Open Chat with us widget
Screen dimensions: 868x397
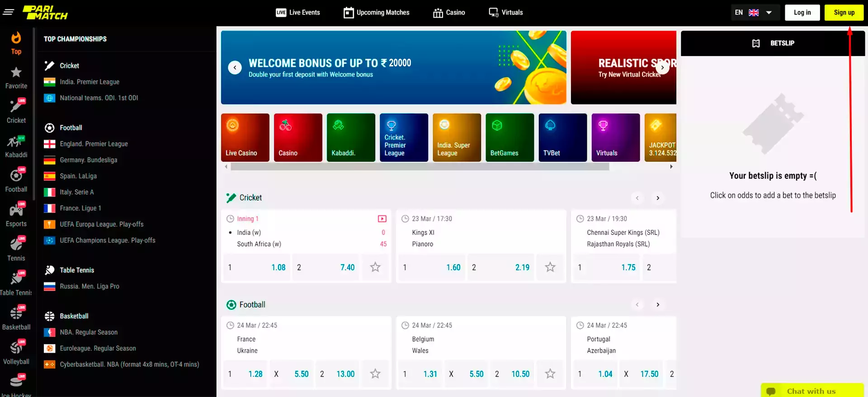tap(812, 391)
